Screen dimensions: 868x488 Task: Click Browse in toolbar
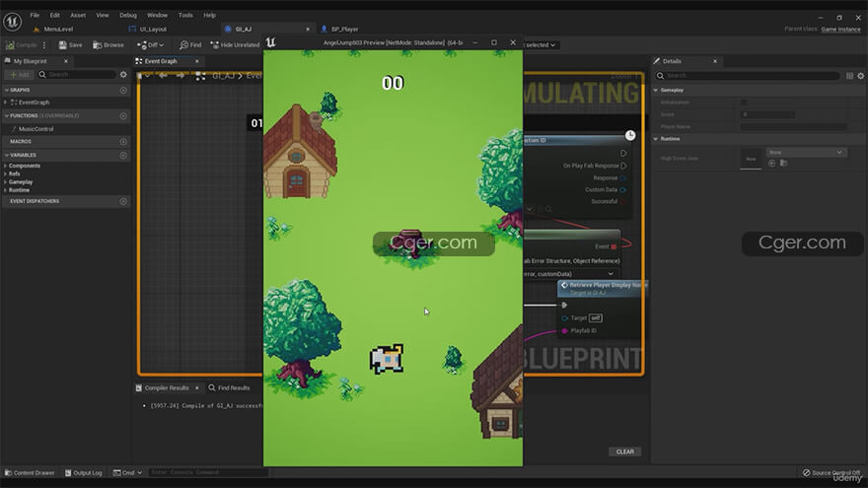tap(108, 44)
